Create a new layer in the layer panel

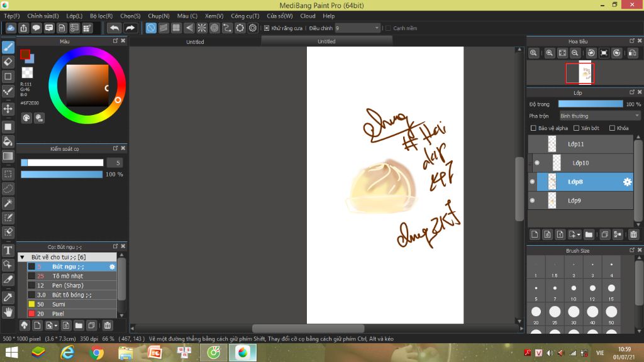click(x=535, y=234)
